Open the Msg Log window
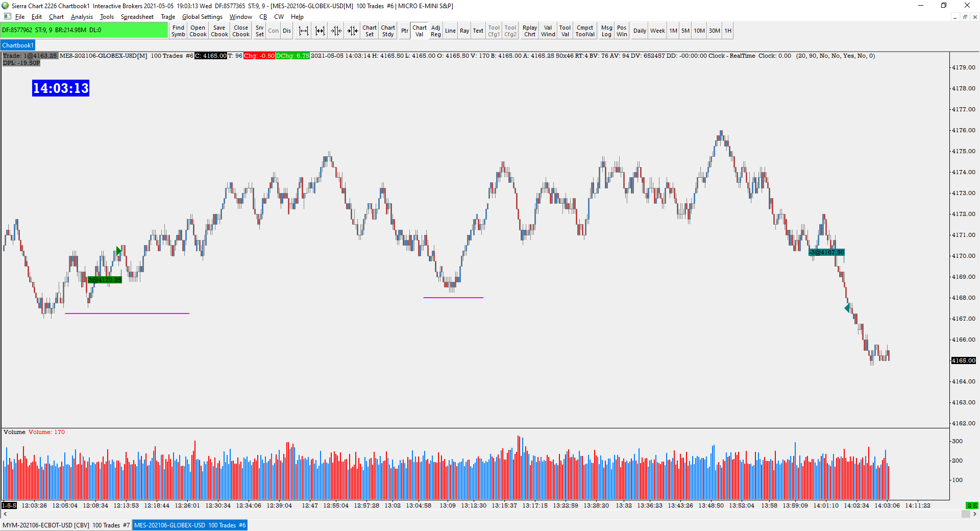The width and height of the screenshot is (980, 531). pos(606,31)
